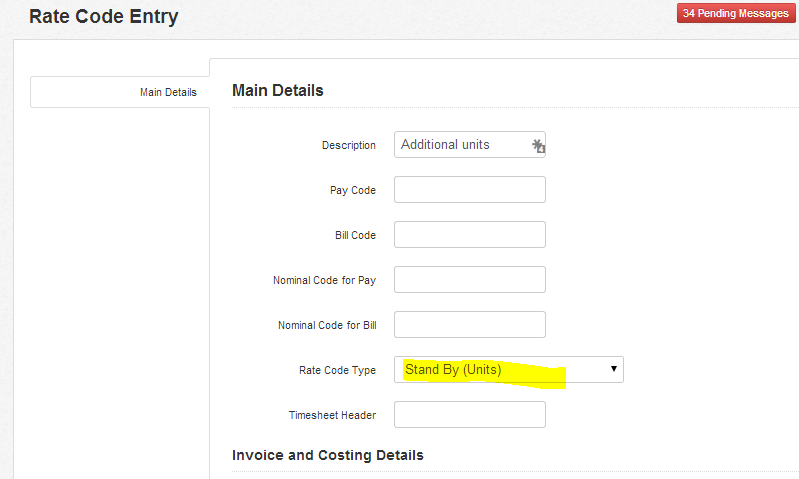Click the autofill icon in Description field

click(x=538, y=146)
